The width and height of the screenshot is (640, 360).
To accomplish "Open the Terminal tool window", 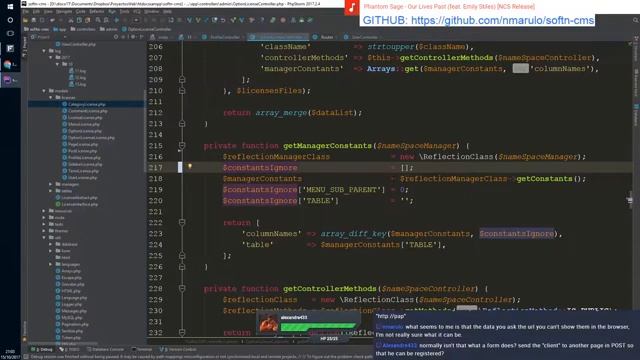I will coord(142,349).
